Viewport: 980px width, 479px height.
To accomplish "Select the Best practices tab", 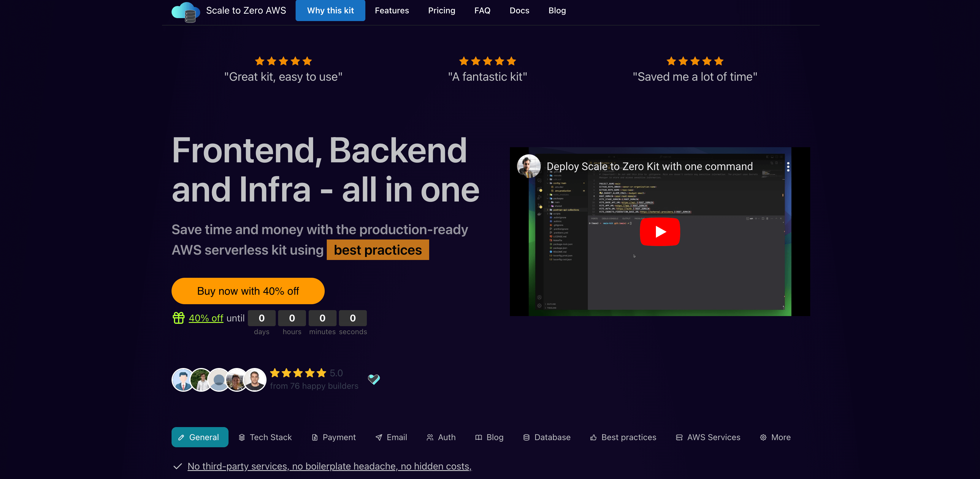I will pos(623,437).
